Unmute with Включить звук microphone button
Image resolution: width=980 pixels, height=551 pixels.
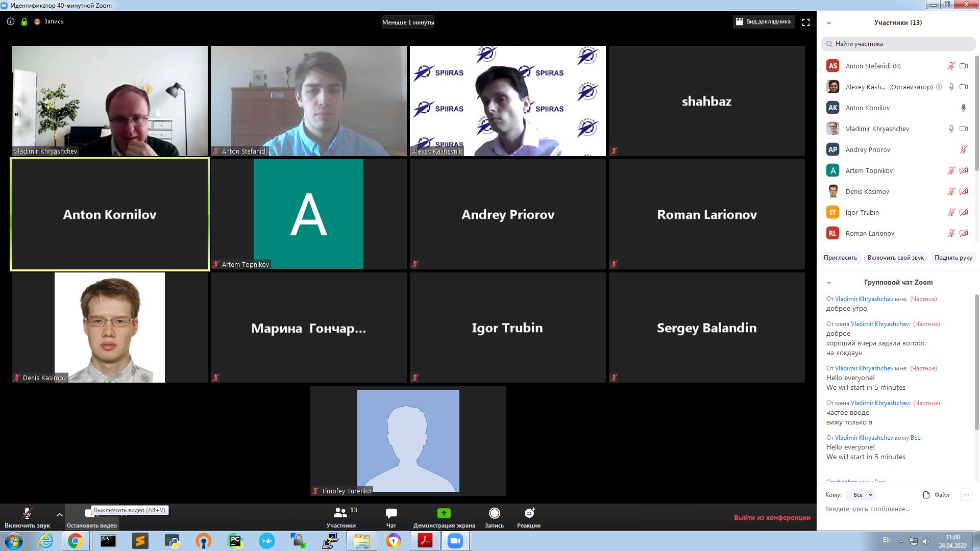click(27, 517)
